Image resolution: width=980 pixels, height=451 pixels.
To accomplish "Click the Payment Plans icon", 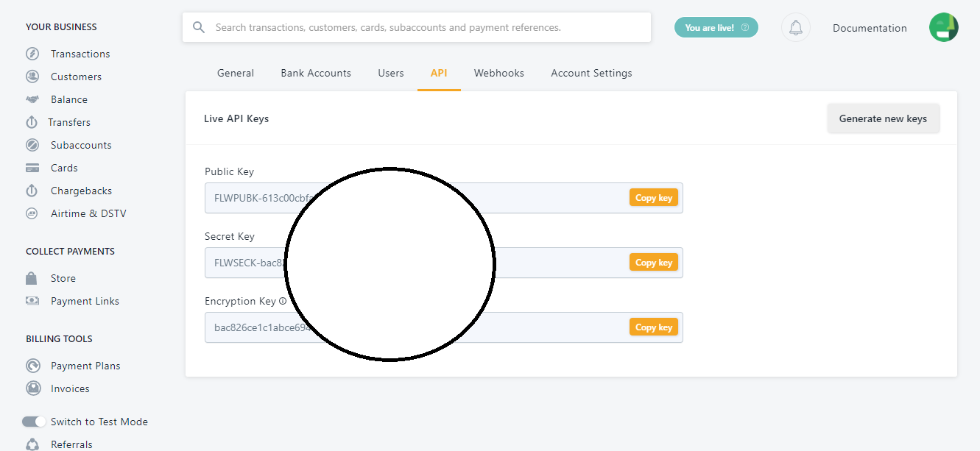I will click(x=32, y=366).
